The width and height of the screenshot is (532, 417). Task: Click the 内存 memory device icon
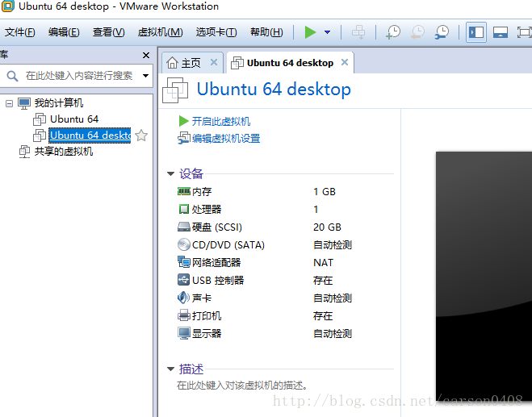coord(183,191)
